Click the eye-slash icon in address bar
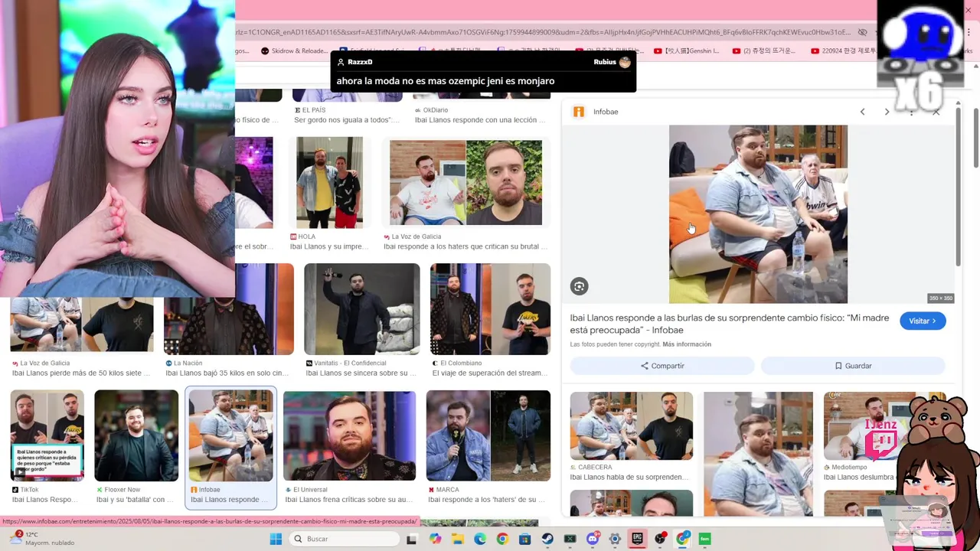 click(862, 32)
